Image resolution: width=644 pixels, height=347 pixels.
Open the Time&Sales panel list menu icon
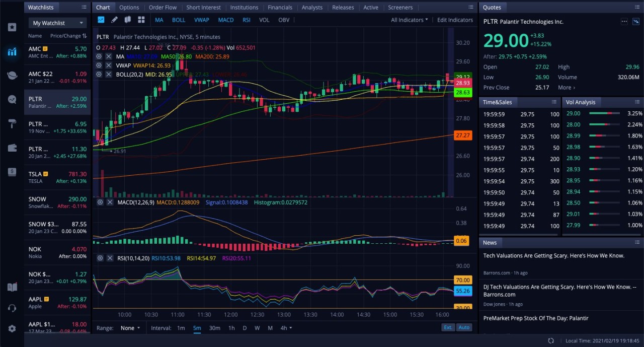553,102
